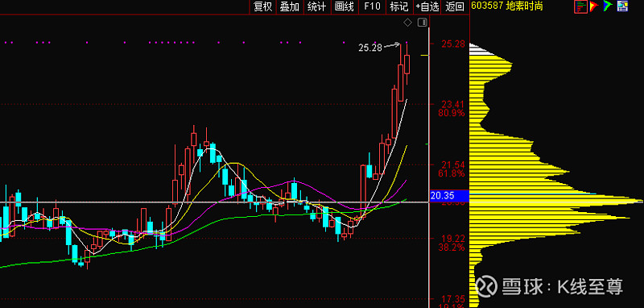Click the diamond marker icon above chart
The width and height of the screenshot is (644, 308).
click(x=407, y=23)
